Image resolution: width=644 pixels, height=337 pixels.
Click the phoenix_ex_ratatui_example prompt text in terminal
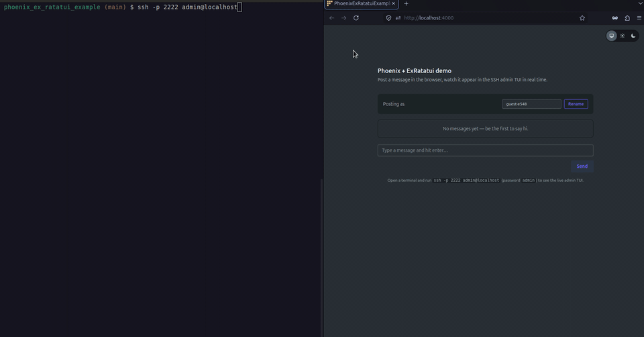(52, 7)
